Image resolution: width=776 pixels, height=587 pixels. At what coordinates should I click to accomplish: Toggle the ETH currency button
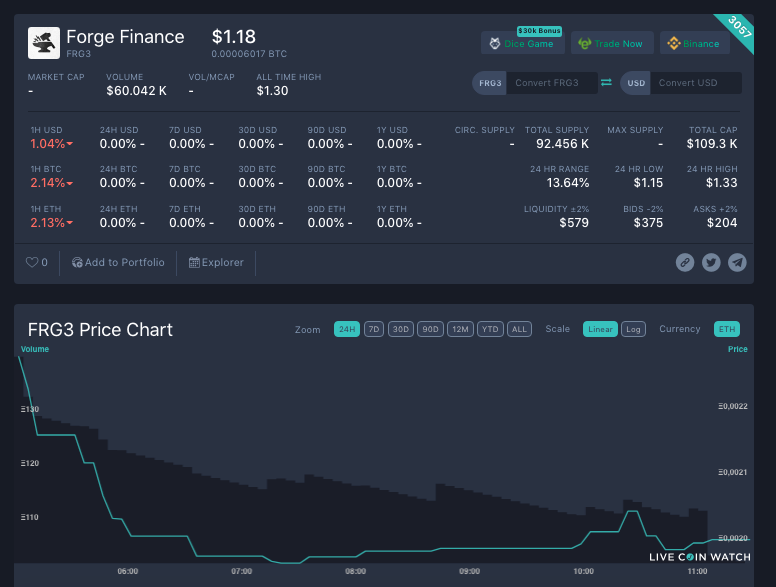tap(727, 329)
